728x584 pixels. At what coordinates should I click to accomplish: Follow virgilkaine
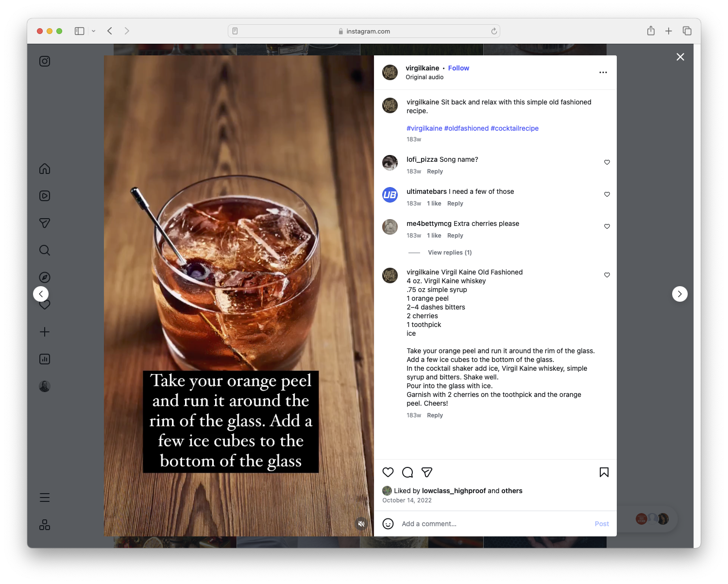coord(458,68)
